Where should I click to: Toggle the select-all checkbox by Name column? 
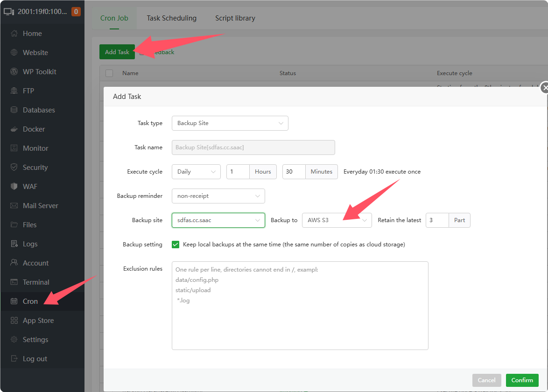109,73
